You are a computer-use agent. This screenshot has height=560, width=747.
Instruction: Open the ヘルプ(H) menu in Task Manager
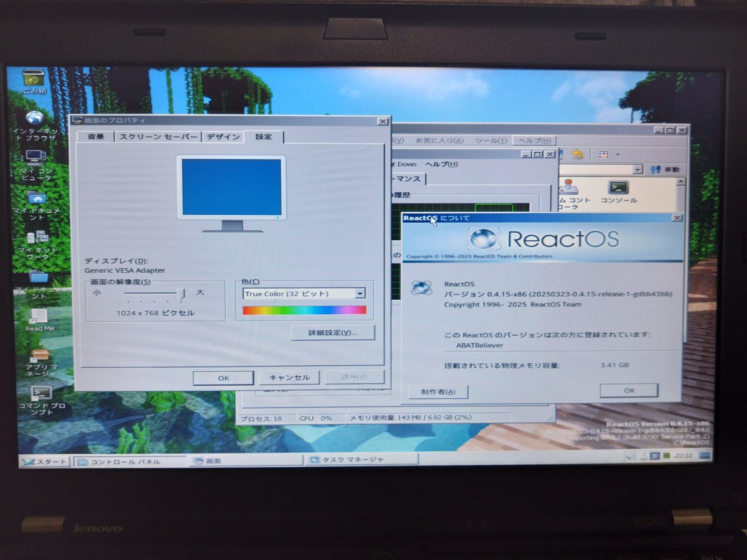(x=441, y=164)
